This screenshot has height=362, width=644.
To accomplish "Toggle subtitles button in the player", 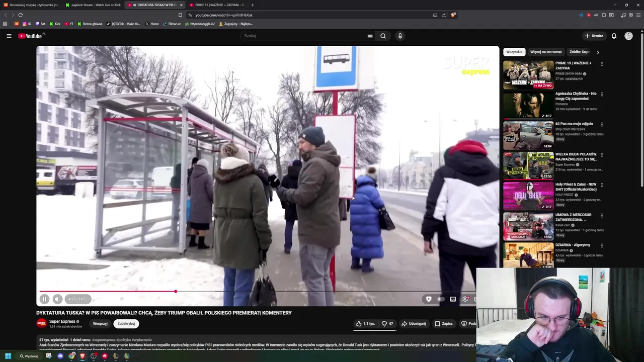I will 453,299.
